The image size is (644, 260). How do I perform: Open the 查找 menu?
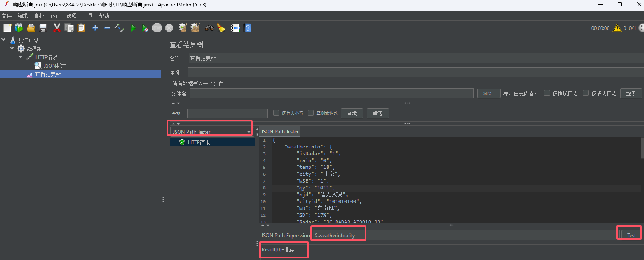(39, 16)
